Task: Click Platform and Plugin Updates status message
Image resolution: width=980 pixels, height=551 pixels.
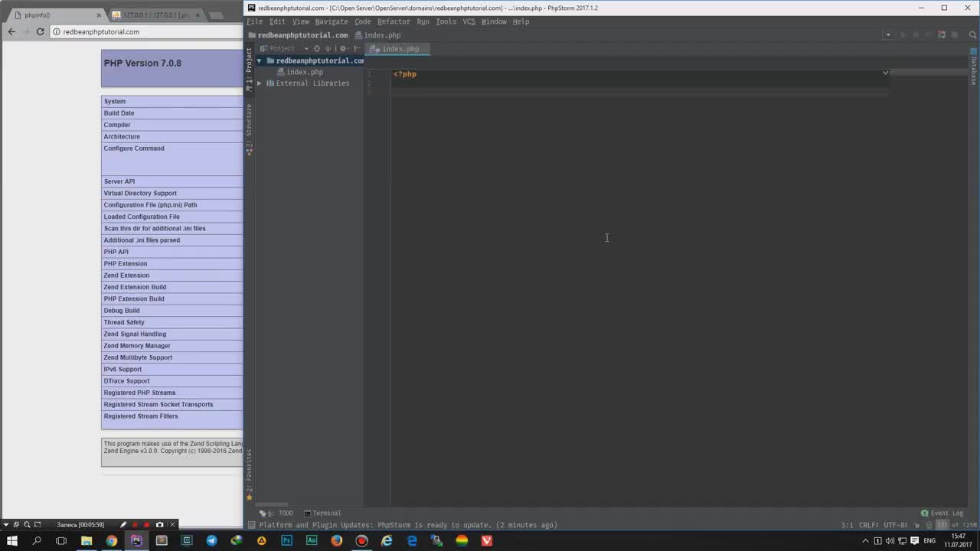Action: 408,525
